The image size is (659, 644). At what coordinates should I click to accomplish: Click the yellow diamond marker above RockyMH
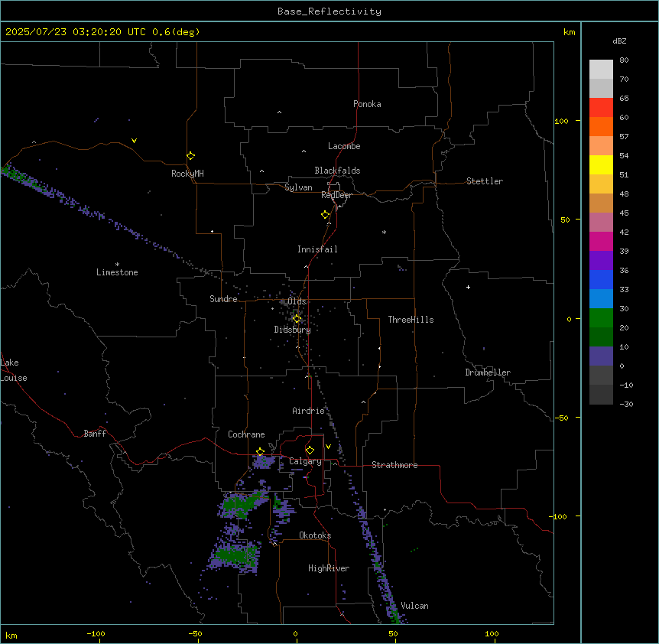click(x=191, y=156)
